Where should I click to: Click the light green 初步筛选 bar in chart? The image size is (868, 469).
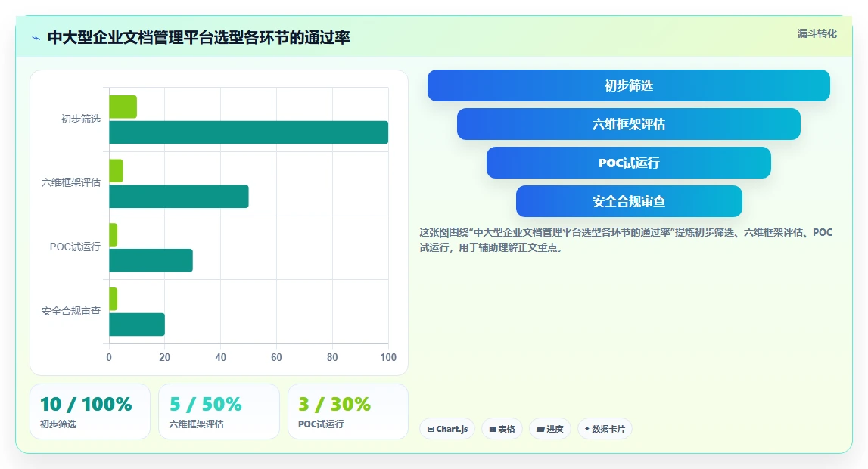point(123,107)
